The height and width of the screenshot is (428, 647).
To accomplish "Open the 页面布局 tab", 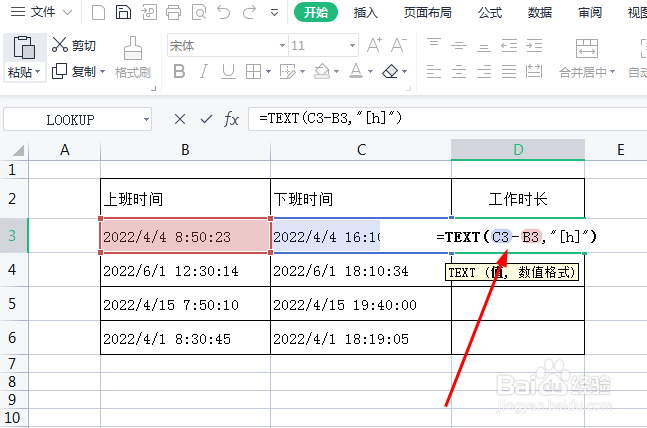I will click(427, 12).
